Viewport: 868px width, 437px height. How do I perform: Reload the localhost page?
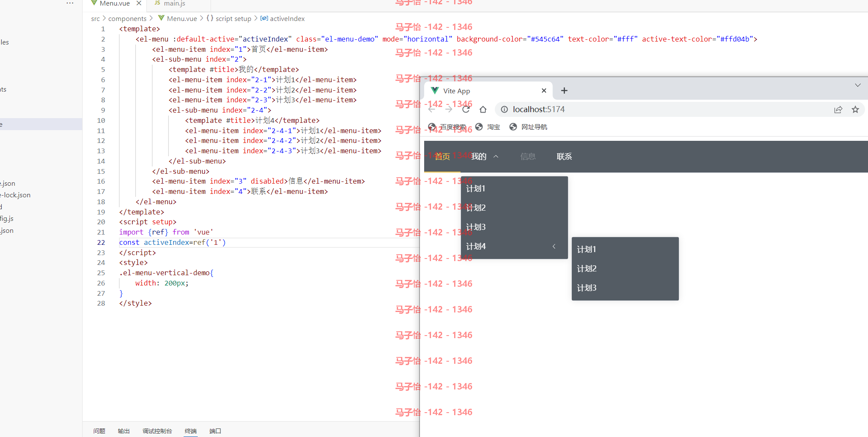coord(466,110)
